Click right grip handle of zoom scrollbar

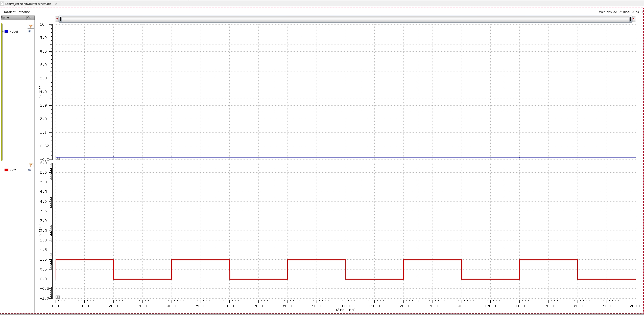click(x=631, y=19)
